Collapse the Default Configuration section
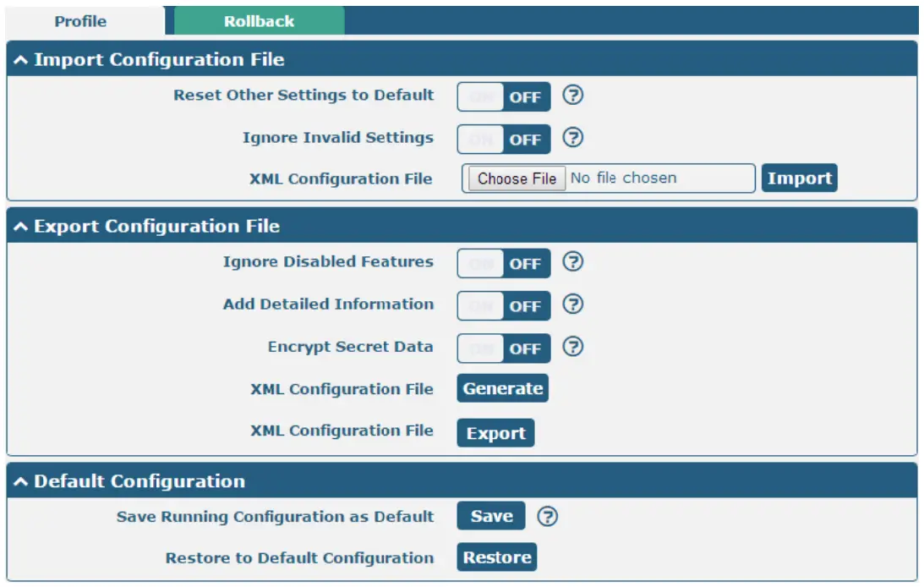Viewport: 924px width, 587px height. [22, 482]
